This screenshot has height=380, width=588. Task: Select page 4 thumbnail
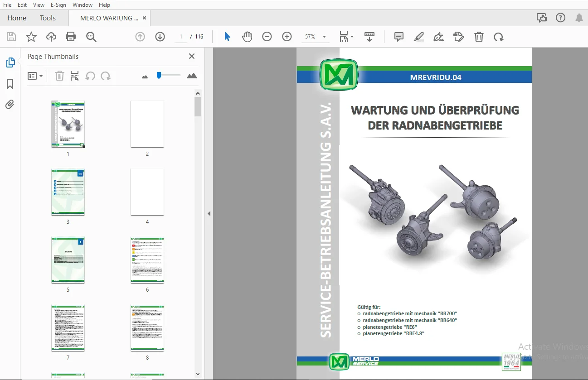point(147,192)
